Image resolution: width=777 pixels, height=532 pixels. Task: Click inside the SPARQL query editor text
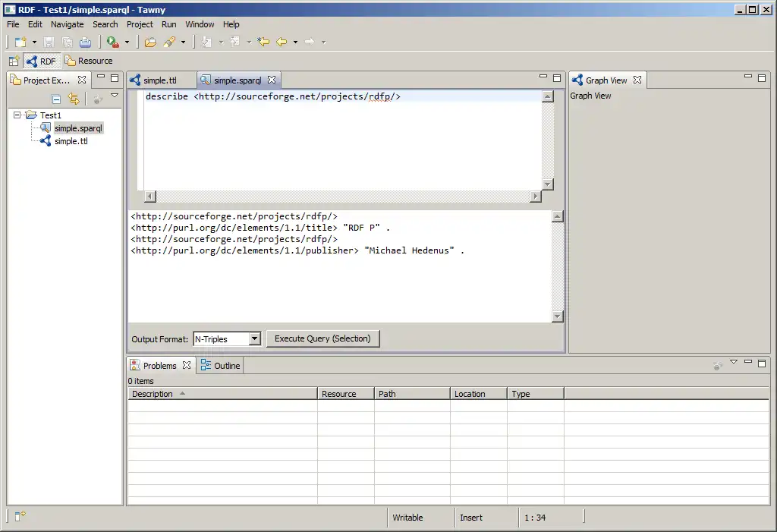(x=272, y=96)
